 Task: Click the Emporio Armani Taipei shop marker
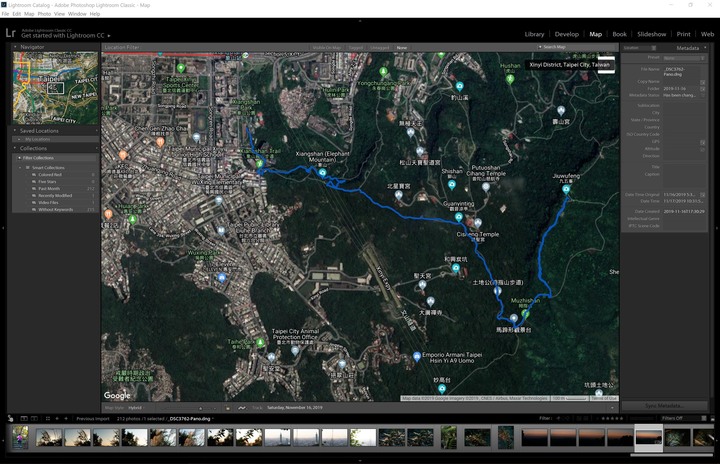pyautogui.click(x=416, y=357)
